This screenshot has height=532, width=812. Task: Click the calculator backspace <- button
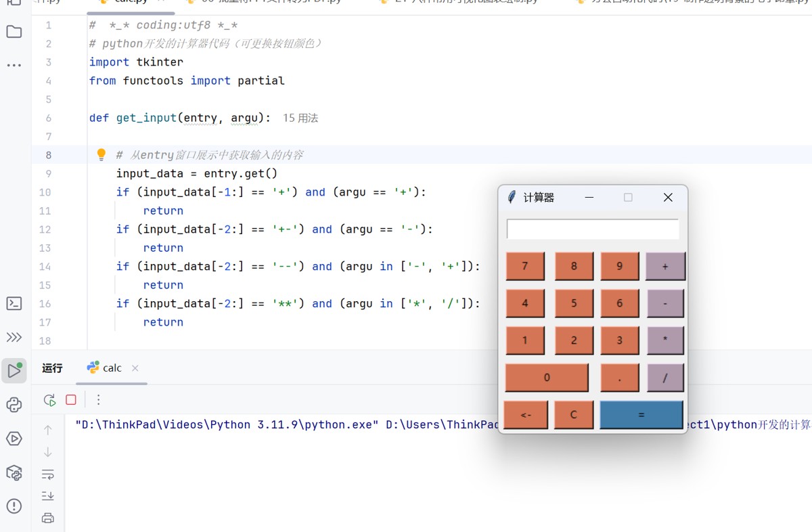526,415
